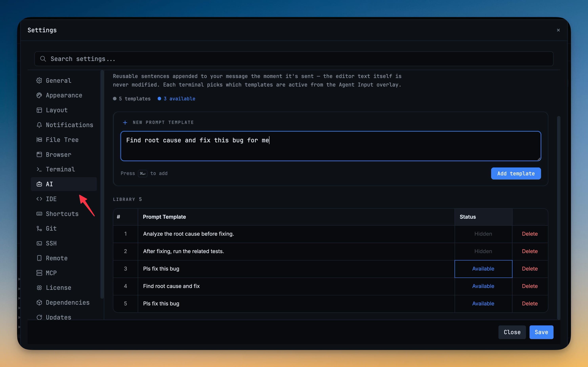
Task: Select the MCP server icon
Action: coord(39,273)
